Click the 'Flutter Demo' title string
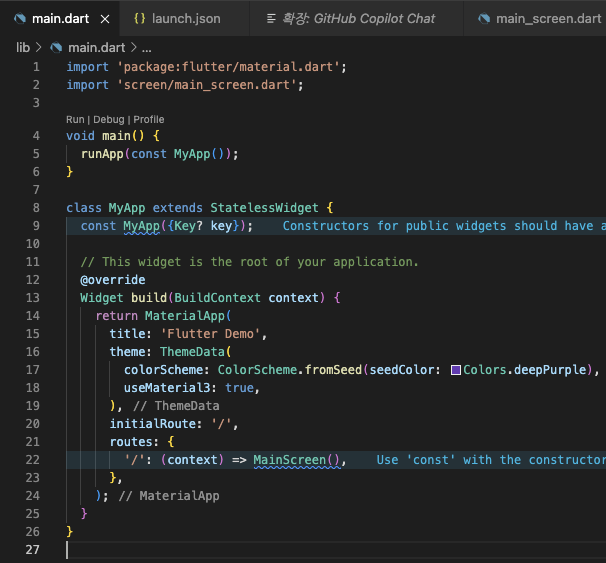606x563 pixels. coord(210,334)
